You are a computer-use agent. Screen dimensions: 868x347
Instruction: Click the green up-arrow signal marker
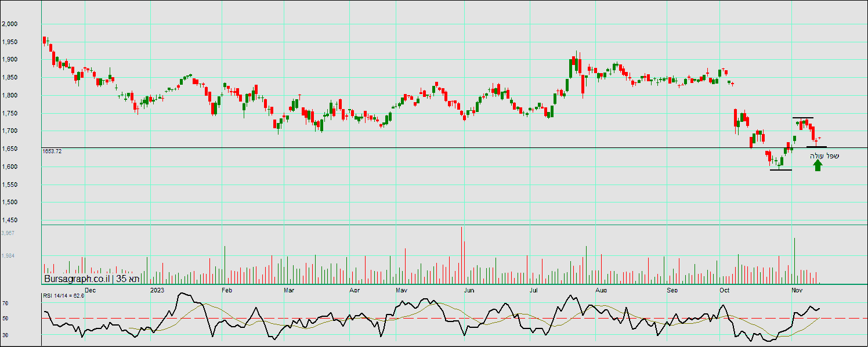818,165
